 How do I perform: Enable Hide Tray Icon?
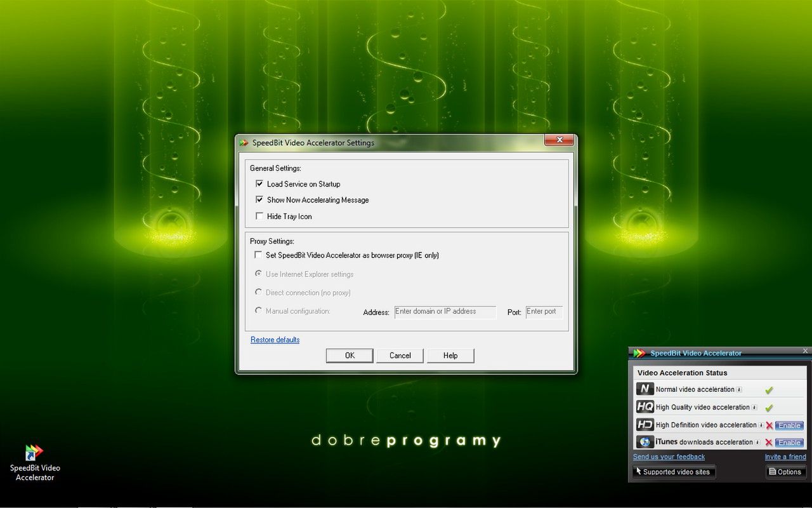pyautogui.click(x=259, y=216)
